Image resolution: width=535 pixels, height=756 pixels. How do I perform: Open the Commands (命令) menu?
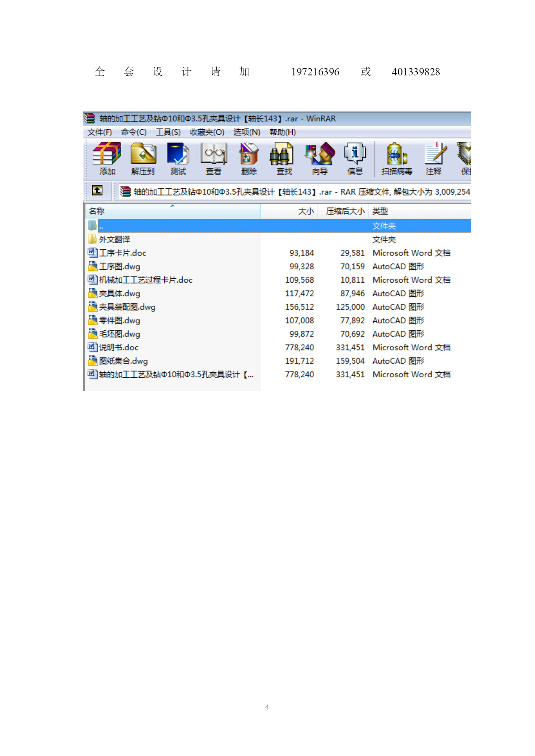134,132
